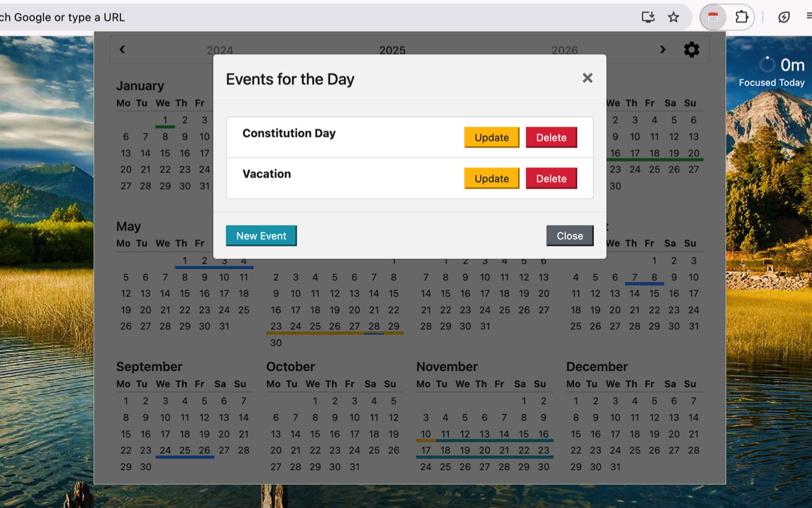Select September 24 on the calendar
Viewport: 812px width, 508px height.
click(165, 450)
